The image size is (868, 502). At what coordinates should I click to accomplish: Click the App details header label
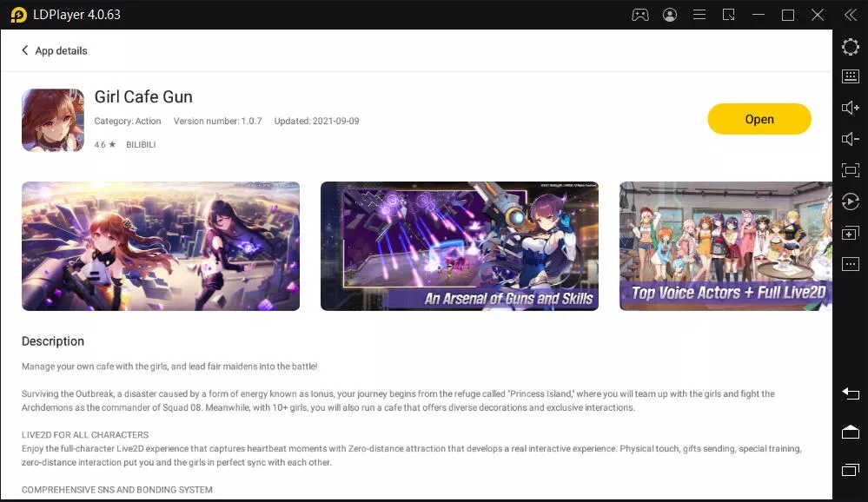(61, 51)
